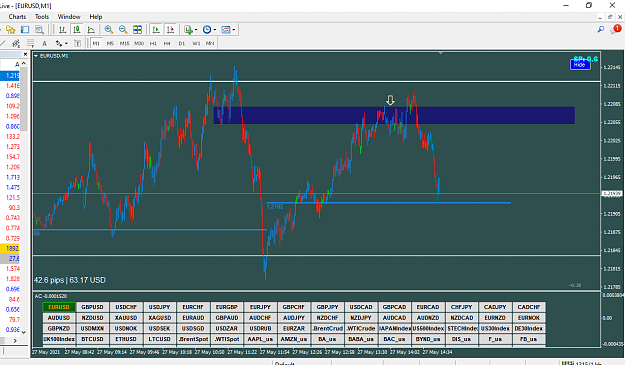Select the equidistant channel tool
Image resolution: width=625 pixels, height=365 pixels.
[x=16, y=43]
